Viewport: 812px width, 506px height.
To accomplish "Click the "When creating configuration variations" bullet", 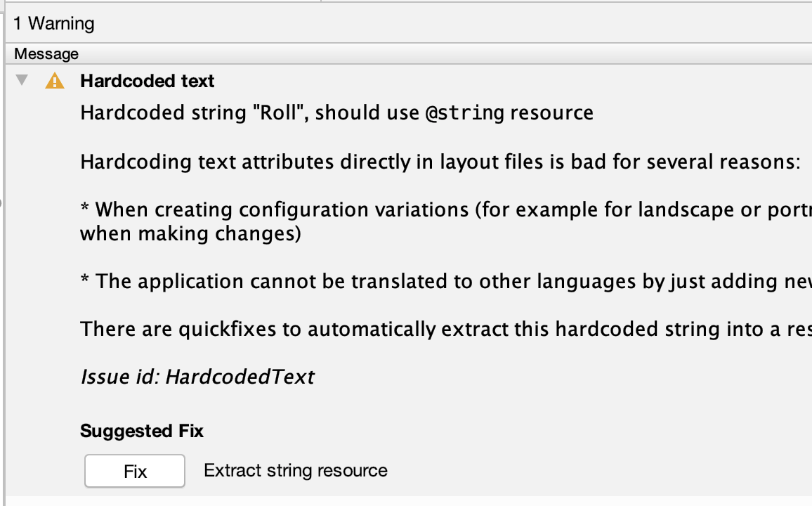I will pyautogui.click(x=281, y=210).
